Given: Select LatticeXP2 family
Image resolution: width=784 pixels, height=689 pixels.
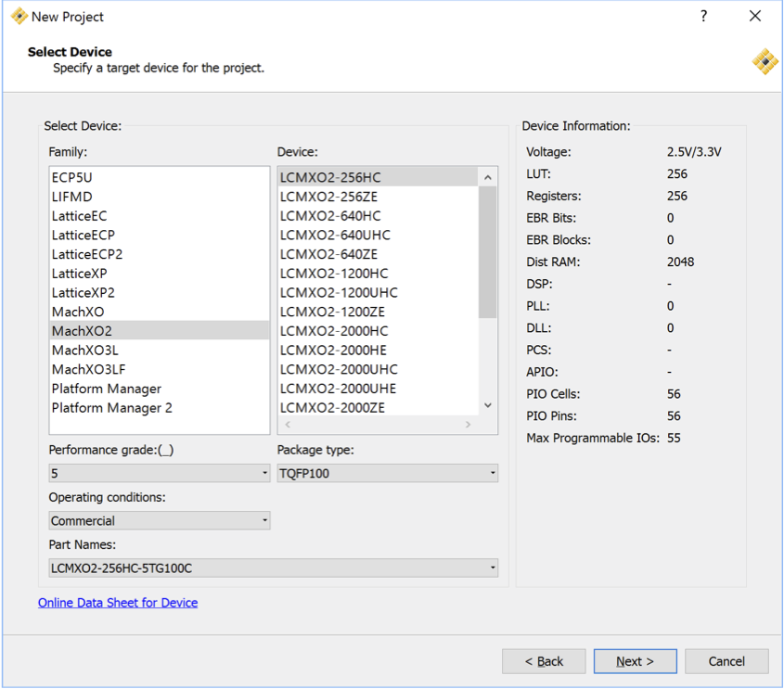Looking at the screenshot, I should coord(159,293).
